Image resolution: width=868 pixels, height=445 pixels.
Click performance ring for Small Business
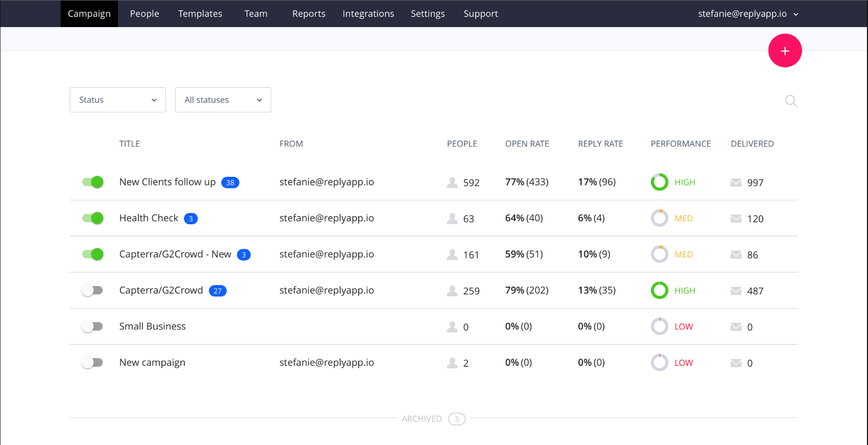[659, 326]
